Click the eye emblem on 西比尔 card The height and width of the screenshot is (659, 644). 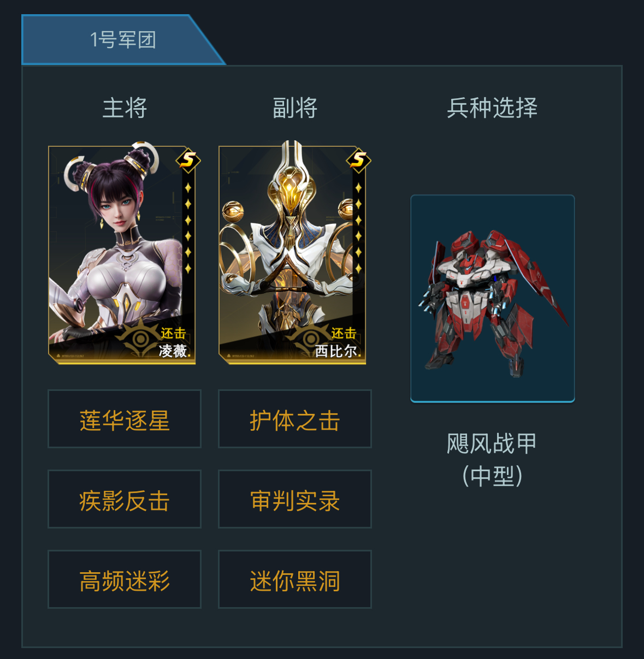310,339
